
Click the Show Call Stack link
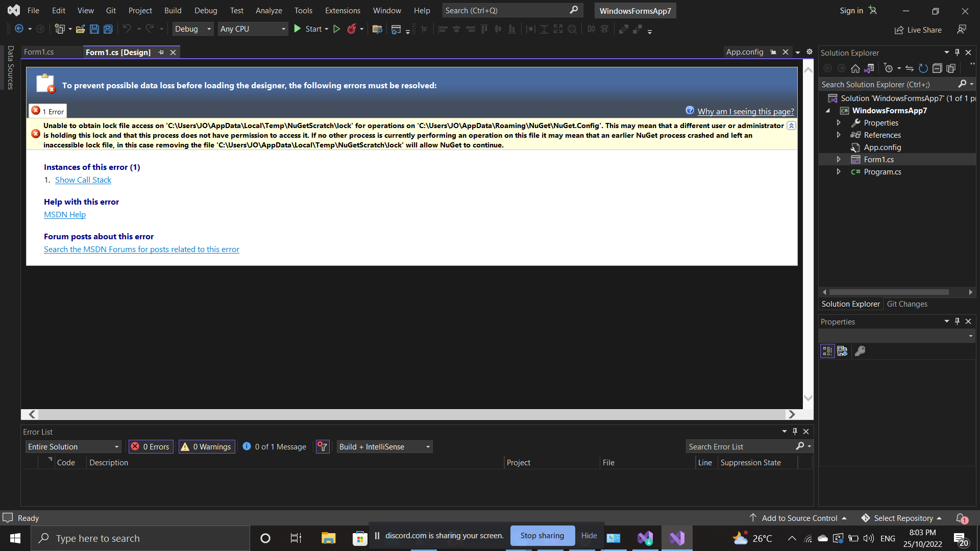[83, 180]
